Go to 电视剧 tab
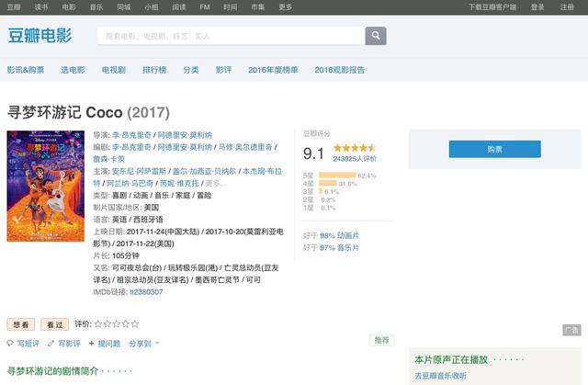 (x=114, y=70)
